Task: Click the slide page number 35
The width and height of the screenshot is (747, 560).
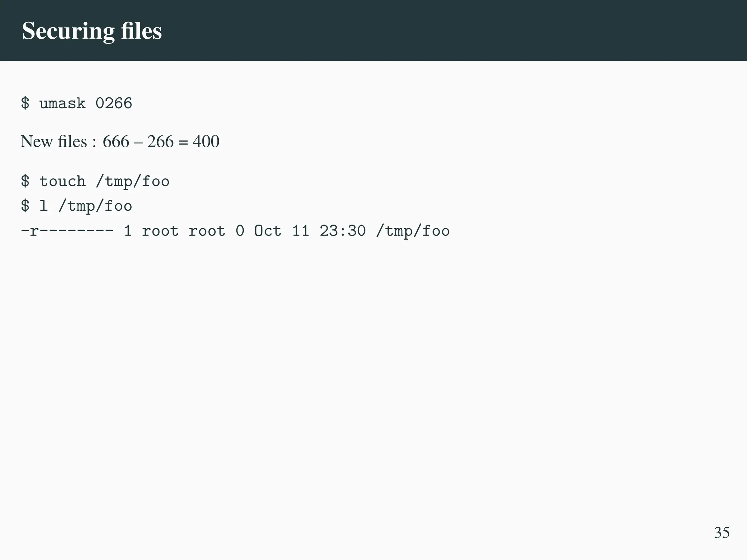Action: [721, 533]
